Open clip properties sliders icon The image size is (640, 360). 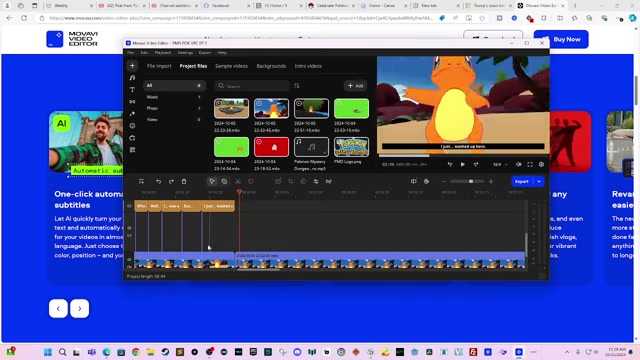316,182
